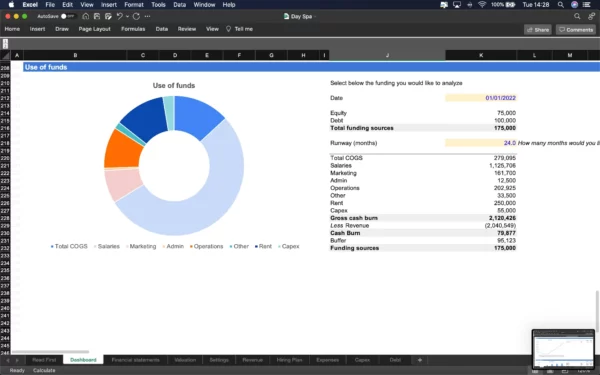Open the Draw ribbon tab
The width and height of the screenshot is (600, 375).
[62, 29]
